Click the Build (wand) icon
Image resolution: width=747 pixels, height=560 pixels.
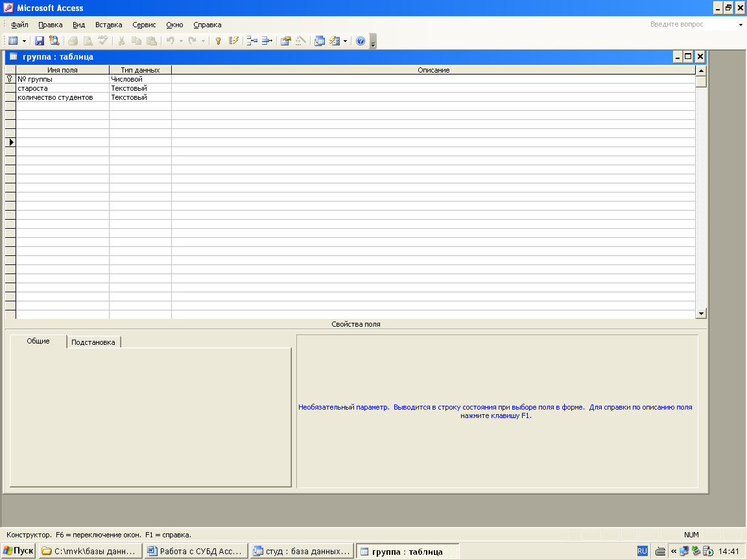tap(301, 41)
